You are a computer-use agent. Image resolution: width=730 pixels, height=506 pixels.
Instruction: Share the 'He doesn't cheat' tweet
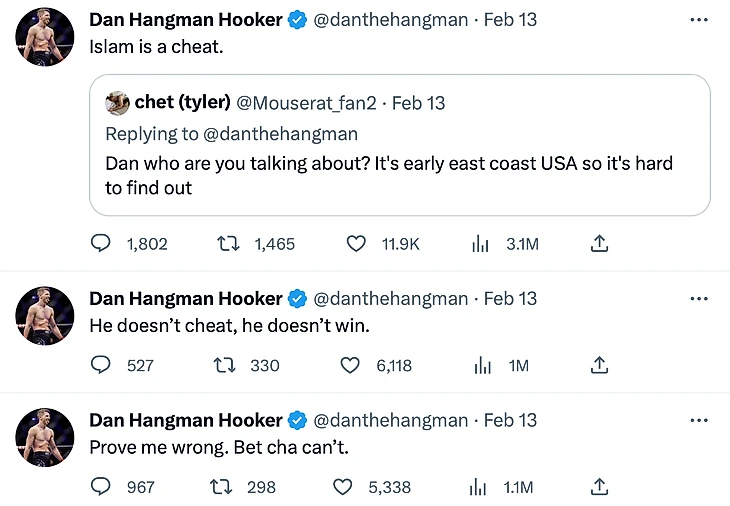tap(599, 365)
